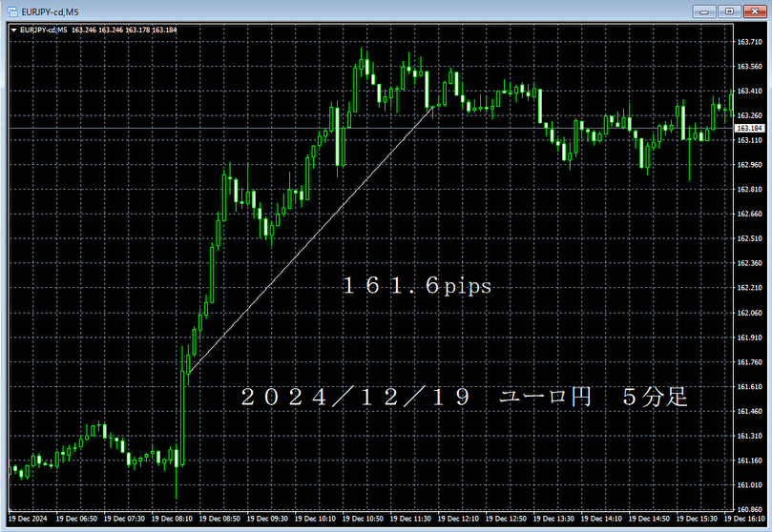Click the EURJPY-cd,M5 title bar text
The image size is (772, 532).
(x=50, y=11)
